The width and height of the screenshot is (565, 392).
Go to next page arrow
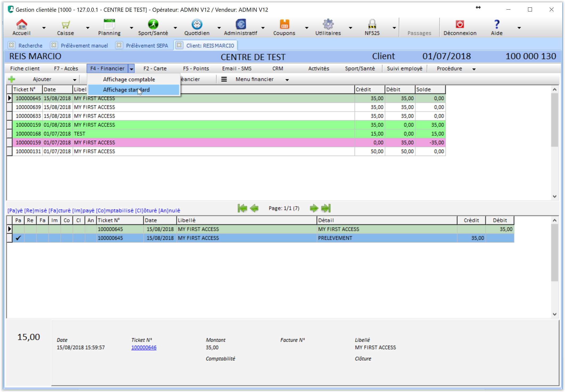(314, 208)
